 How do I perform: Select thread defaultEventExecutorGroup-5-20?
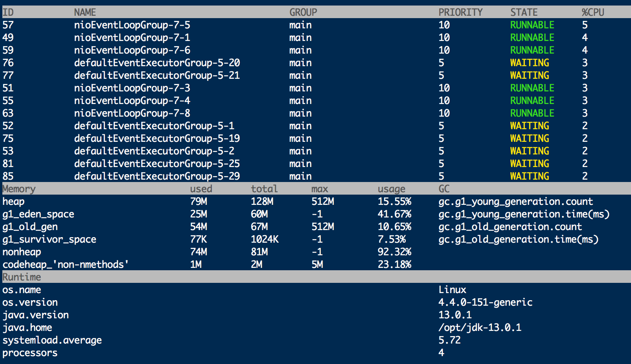157,63
